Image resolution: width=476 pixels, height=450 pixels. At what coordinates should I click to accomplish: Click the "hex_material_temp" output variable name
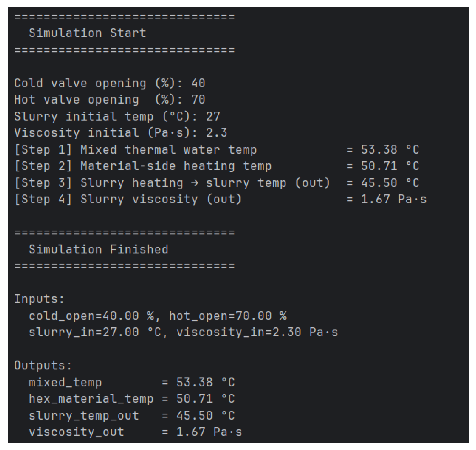pyautogui.click(x=91, y=399)
